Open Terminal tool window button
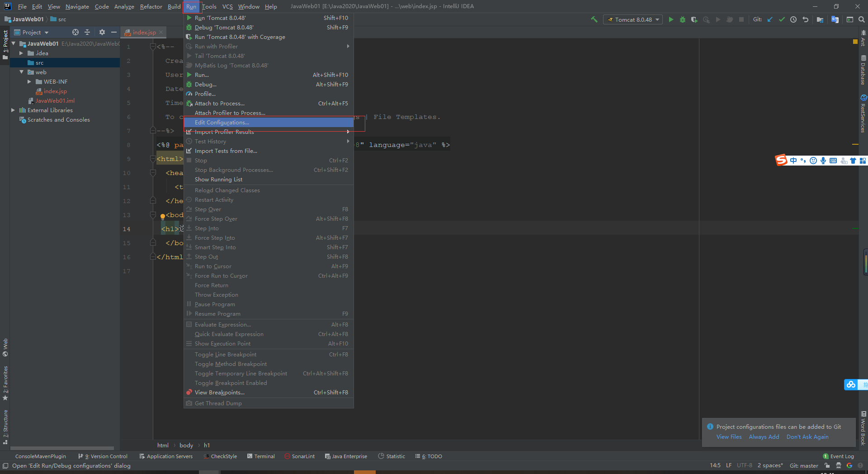Viewport: 868px width, 474px height. pyautogui.click(x=261, y=456)
